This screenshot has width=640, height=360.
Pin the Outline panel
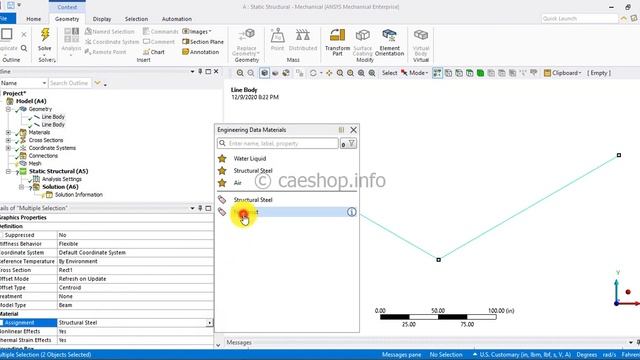200,71
